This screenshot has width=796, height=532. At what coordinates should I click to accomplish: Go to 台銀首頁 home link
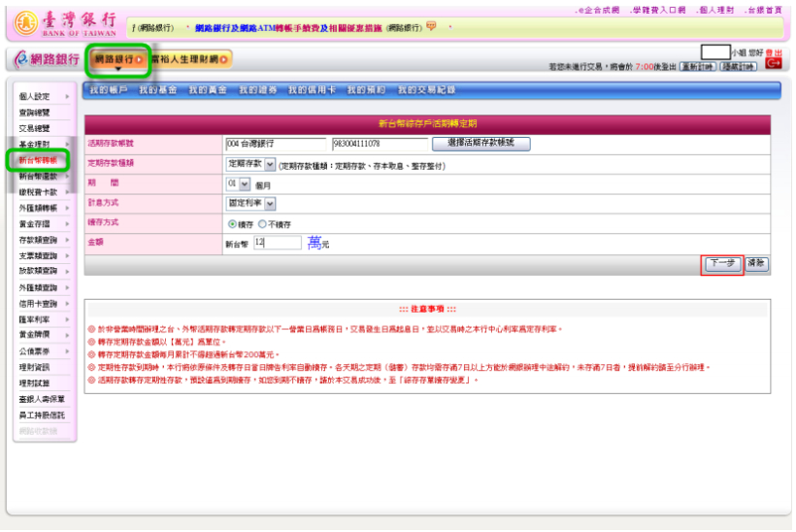click(x=764, y=10)
